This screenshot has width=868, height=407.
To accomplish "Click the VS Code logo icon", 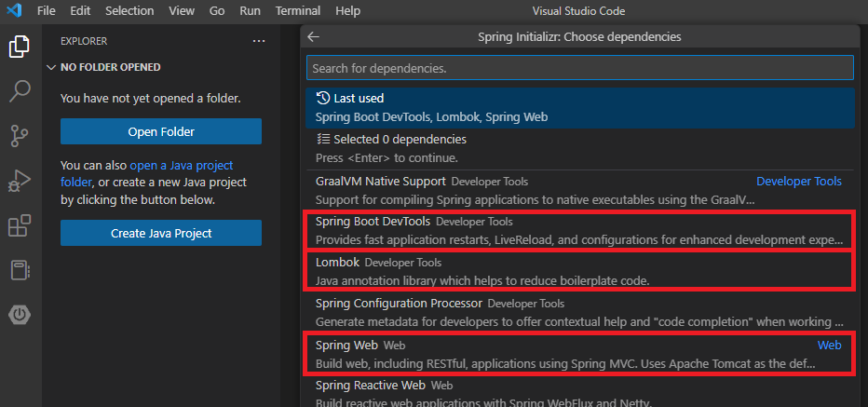I will coord(14,10).
